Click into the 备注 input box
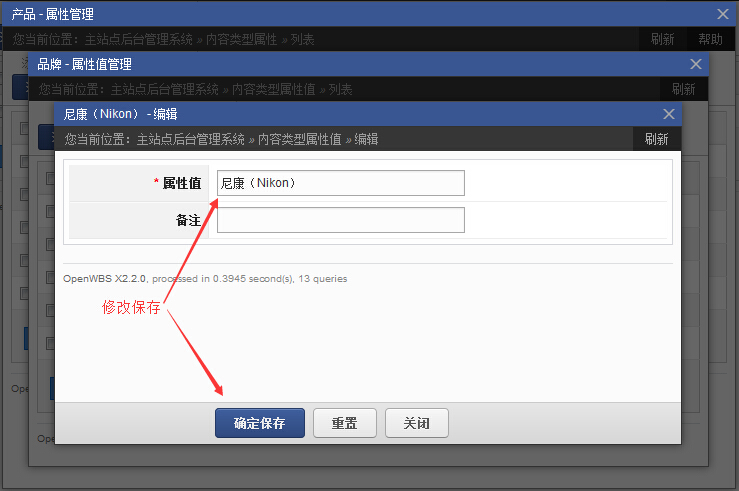 tap(340, 220)
